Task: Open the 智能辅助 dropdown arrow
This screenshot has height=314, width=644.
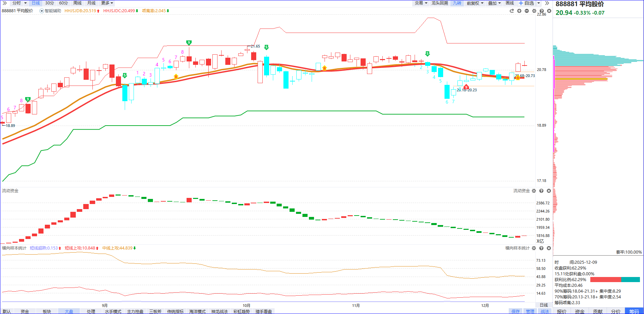Action: tap(42, 11)
